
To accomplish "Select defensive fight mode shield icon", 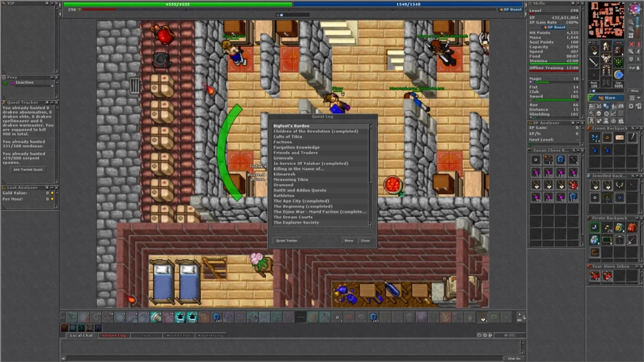I will [631, 59].
